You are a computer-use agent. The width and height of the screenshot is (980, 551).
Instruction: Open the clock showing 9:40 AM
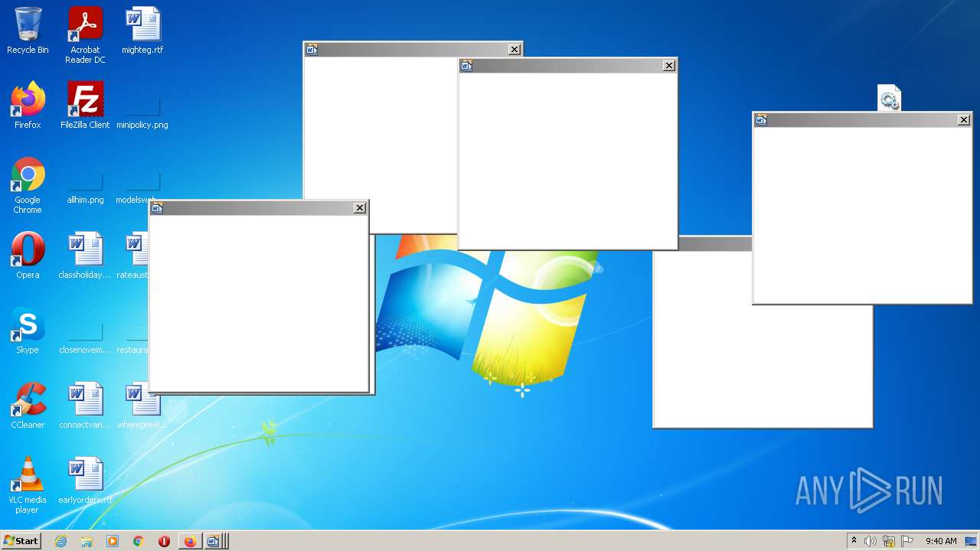941,541
